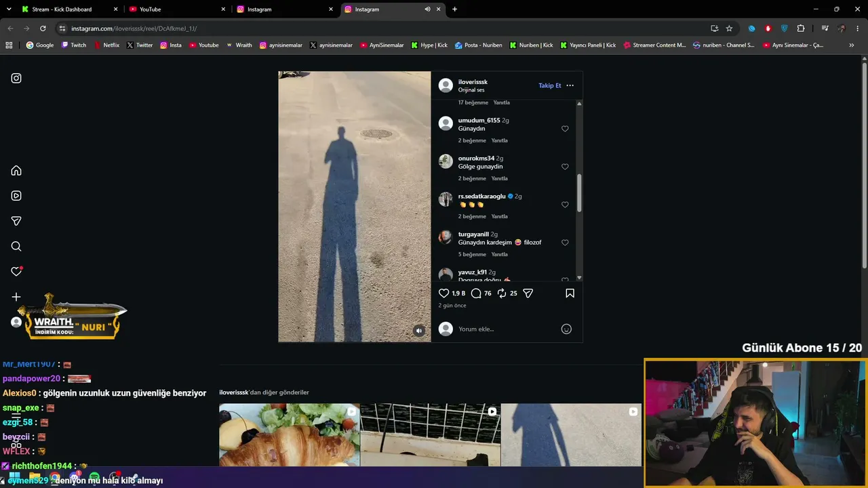Switch to the YouTube tab
This screenshot has height=488, width=868.
pyautogui.click(x=177, y=9)
